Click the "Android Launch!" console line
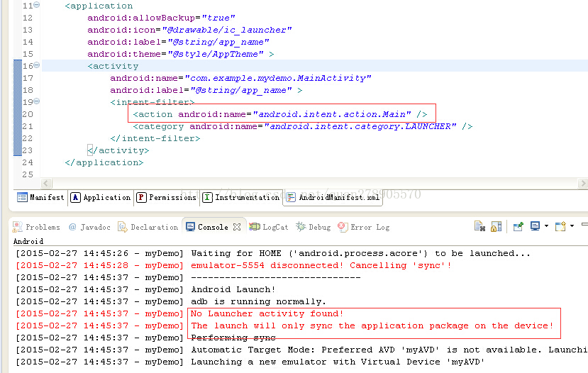Image resolution: width=588 pixels, height=373 pixels. pyautogui.click(x=233, y=289)
